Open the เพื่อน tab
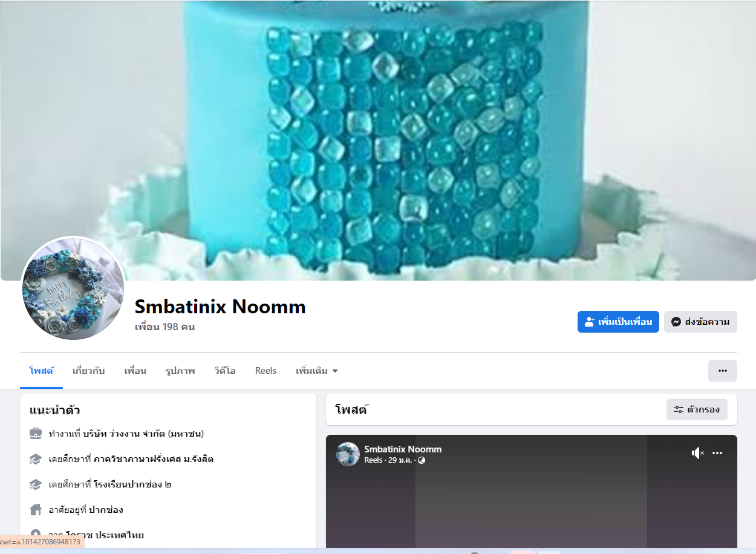 [135, 371]
